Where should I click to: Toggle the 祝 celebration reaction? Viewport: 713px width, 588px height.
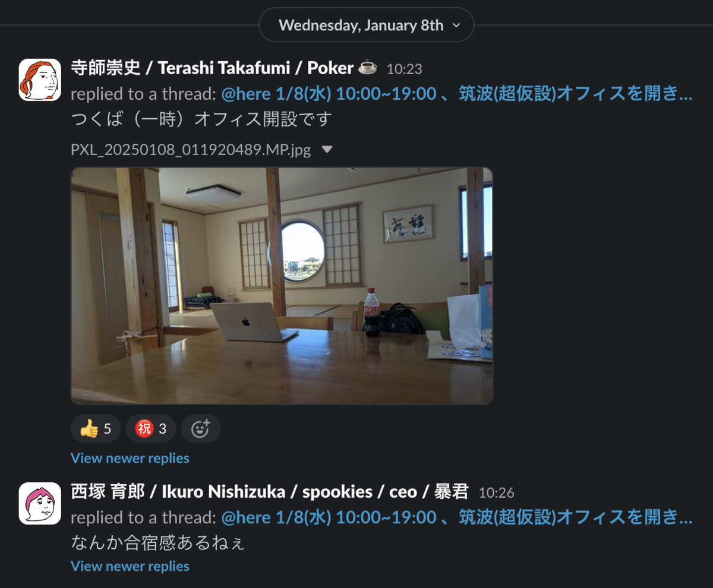click(x=151, y=429)
